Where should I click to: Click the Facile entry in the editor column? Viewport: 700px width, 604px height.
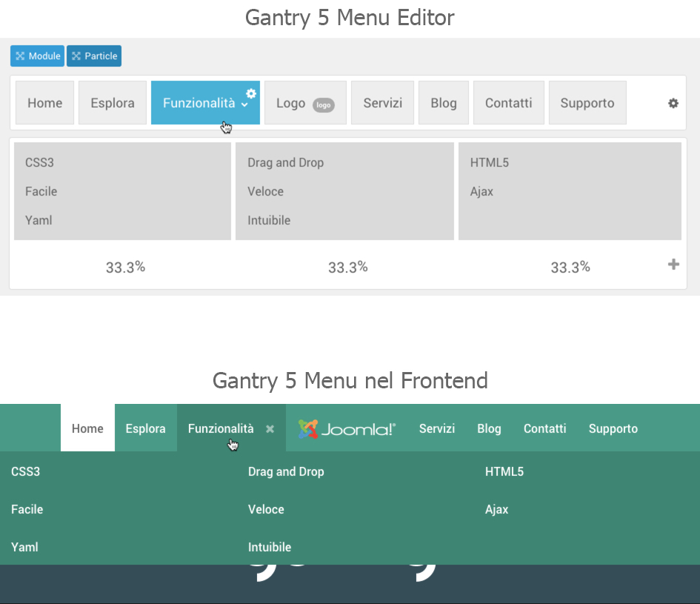(x=41, y=192)
